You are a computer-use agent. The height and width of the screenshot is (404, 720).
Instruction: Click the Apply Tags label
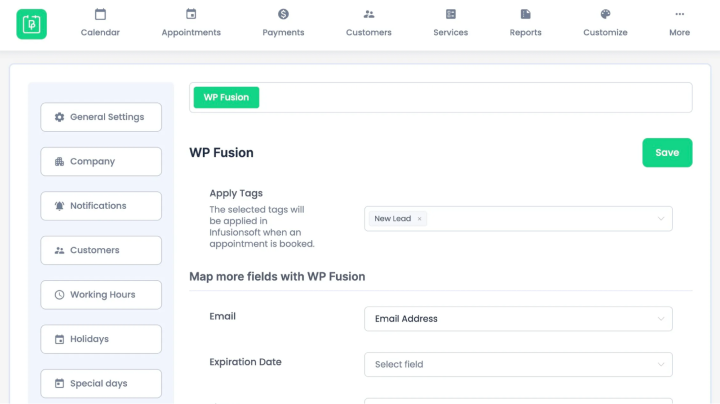click(236, 193)
